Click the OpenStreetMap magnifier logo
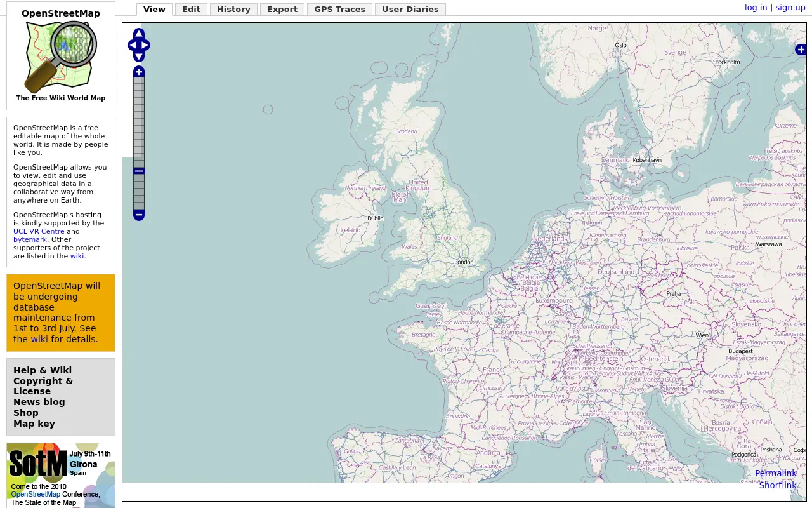The image size is (812, 508). (61, 56)
